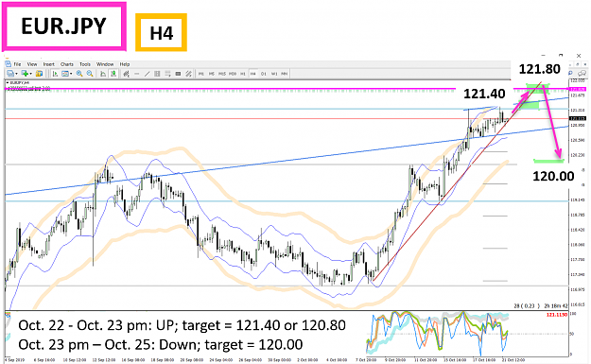
Task: Toggle the Chart Shift icon
Action: click(103, 74)
